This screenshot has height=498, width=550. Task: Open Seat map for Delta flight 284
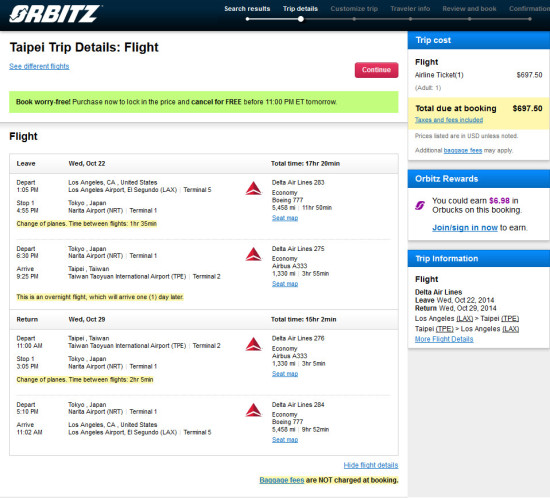point(285,439)
